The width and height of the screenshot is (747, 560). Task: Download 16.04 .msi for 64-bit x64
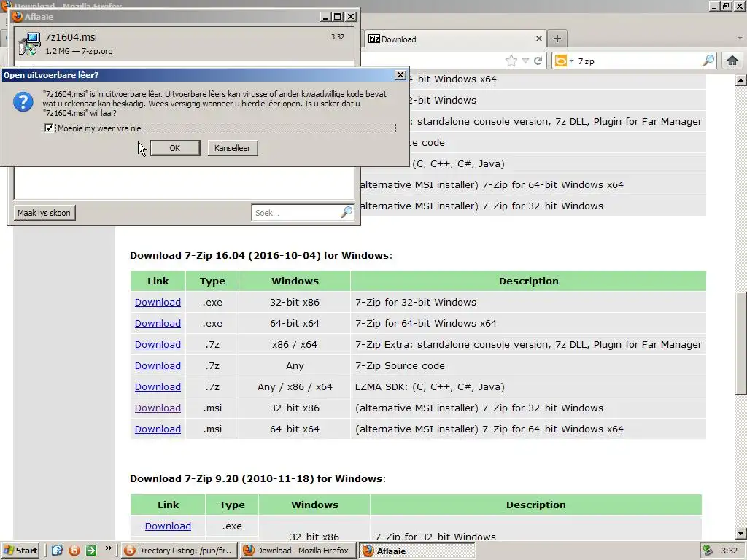tap(158, 429)
